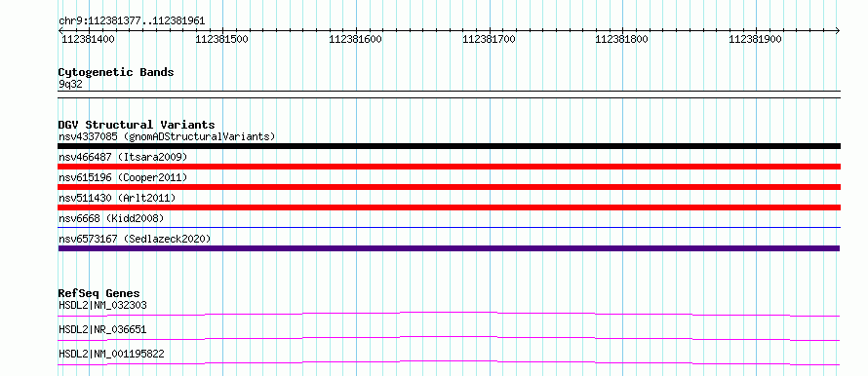Select the red nsv466487 Itsara2009 bar
The width and height of the screenshot is (868, 376).
[x=449, y=167]
